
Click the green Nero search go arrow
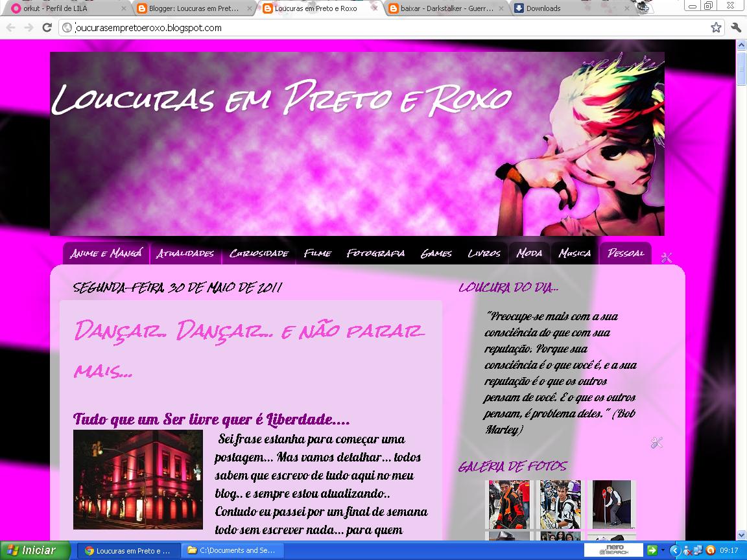pyautogui.click(x=652, y=550)
